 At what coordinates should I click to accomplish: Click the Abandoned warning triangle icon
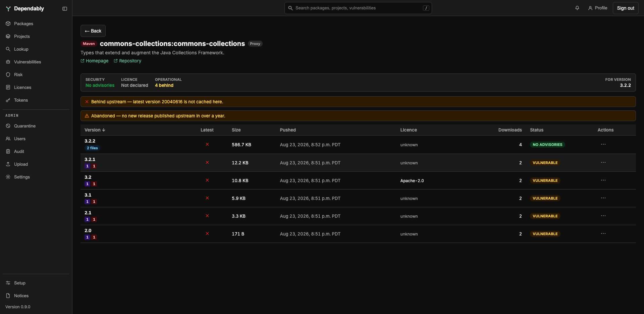(x=87, y=116)
